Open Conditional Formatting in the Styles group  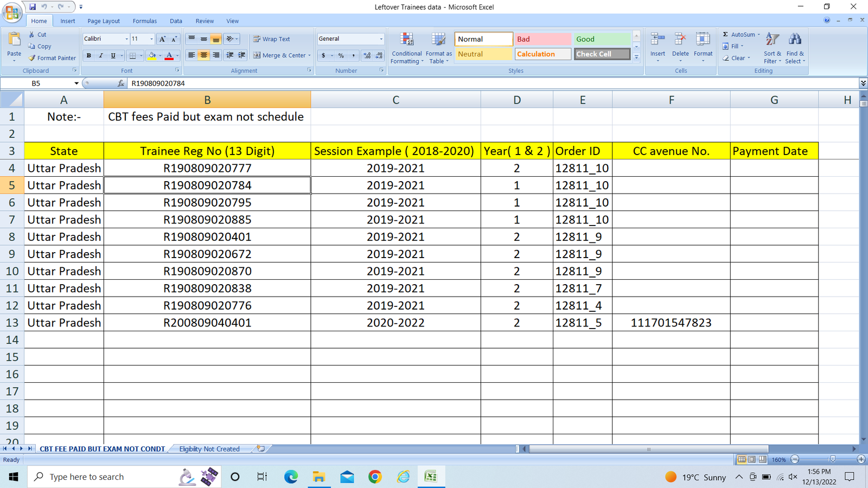pos(407,40)
